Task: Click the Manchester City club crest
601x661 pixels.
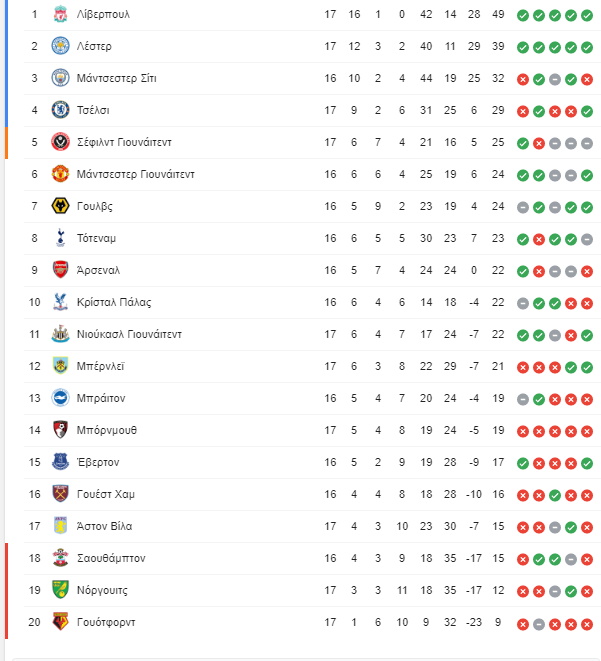Action: tap(60, 78)
